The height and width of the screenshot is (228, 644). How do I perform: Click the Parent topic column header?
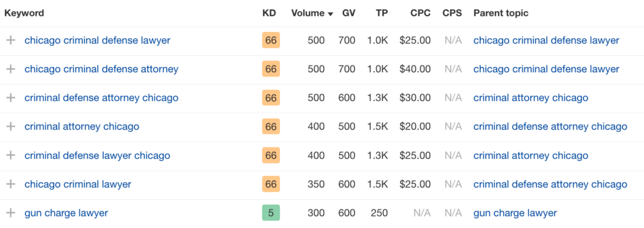(x=501, y=13)
